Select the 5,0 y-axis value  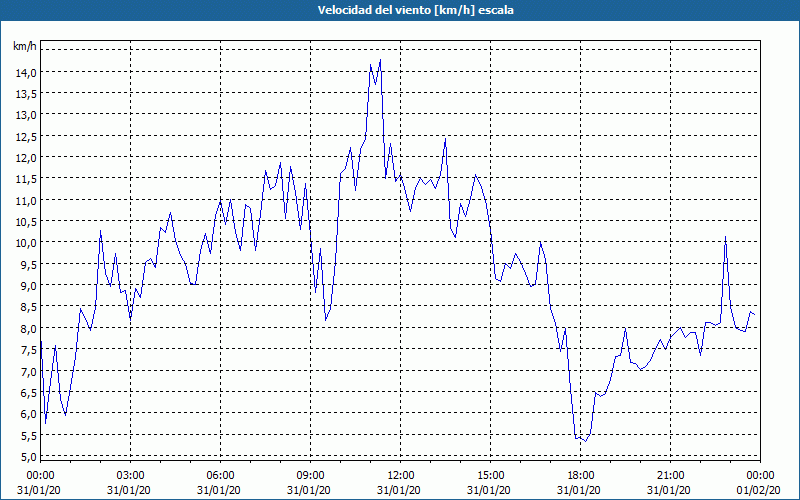(28, 457)
